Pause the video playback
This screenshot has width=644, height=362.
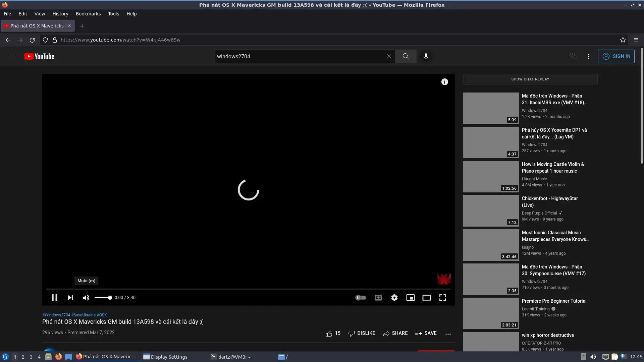pyautogui.click(x=54, y=298)
